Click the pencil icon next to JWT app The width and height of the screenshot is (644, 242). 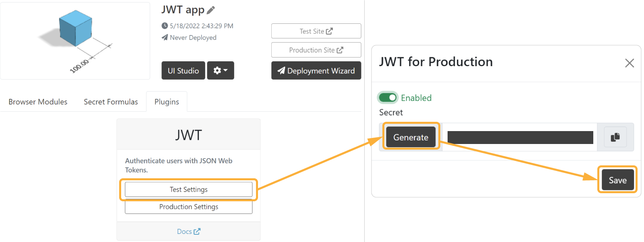(x=211, y=10)
